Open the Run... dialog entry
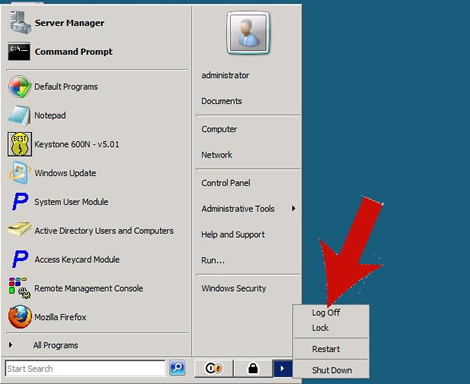470x384 pixels. click(x=213, y=260)
